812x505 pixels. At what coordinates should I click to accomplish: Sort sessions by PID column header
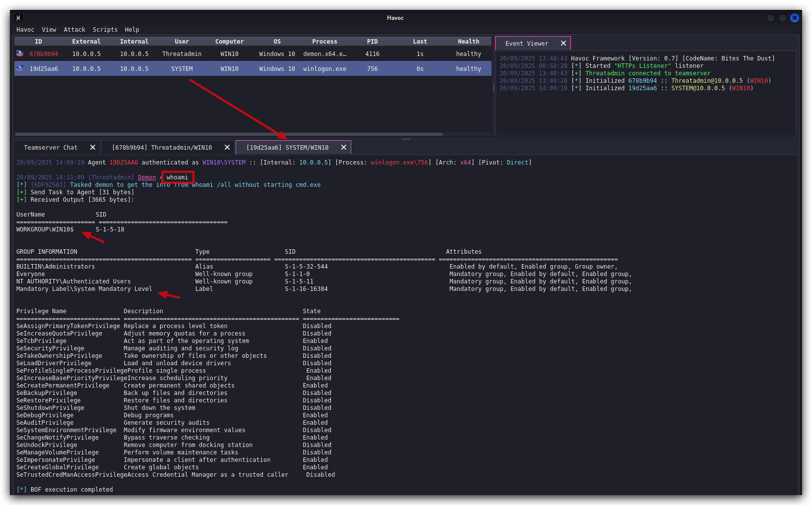(x=373, y=42)
